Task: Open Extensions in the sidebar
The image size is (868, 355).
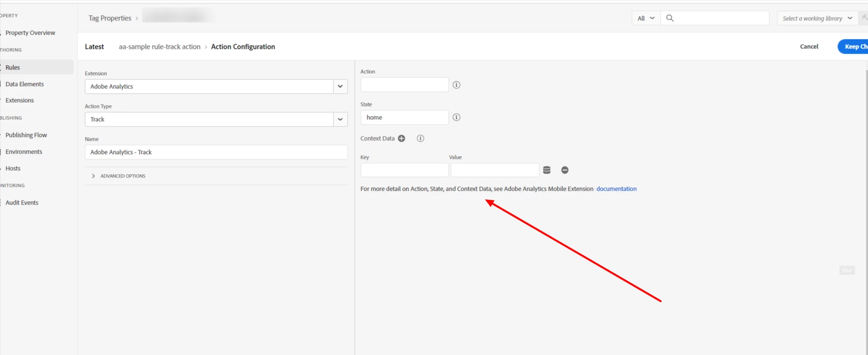Action: point(20,100)
